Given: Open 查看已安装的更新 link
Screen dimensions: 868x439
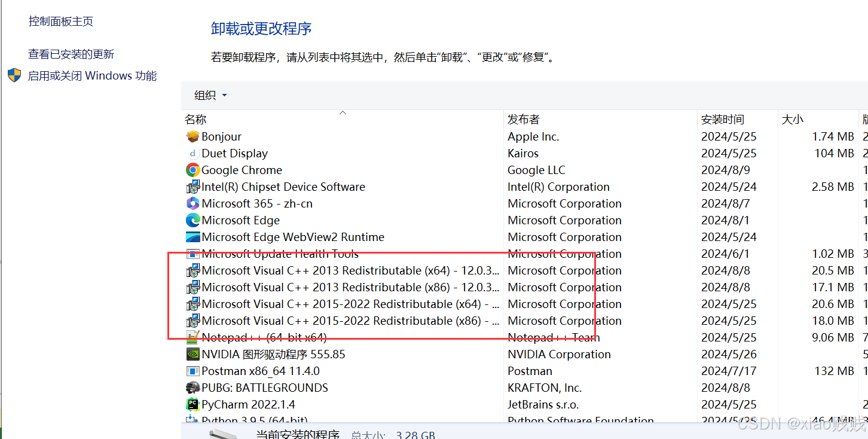Looking at the screenshot, I should [71, 54].
